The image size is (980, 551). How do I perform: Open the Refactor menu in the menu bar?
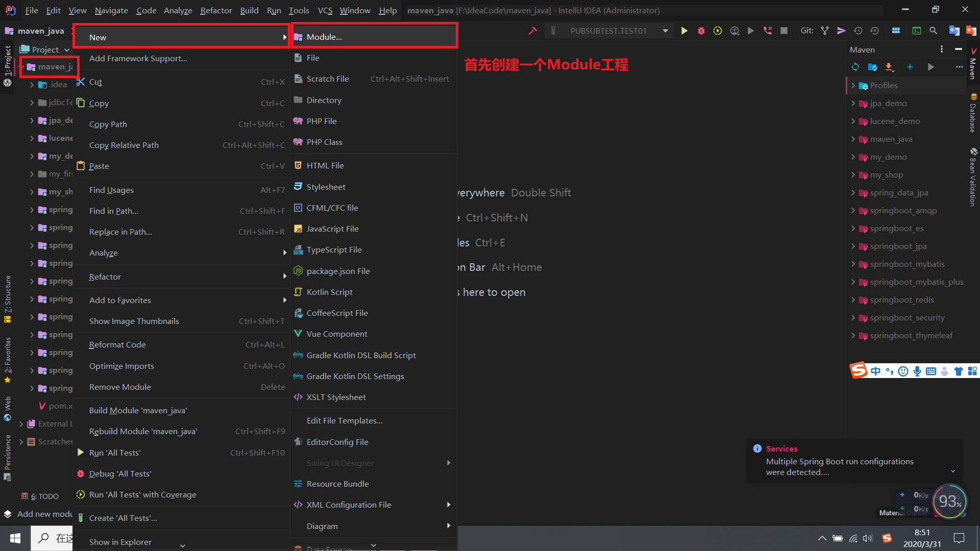click(x=215, y=10)
